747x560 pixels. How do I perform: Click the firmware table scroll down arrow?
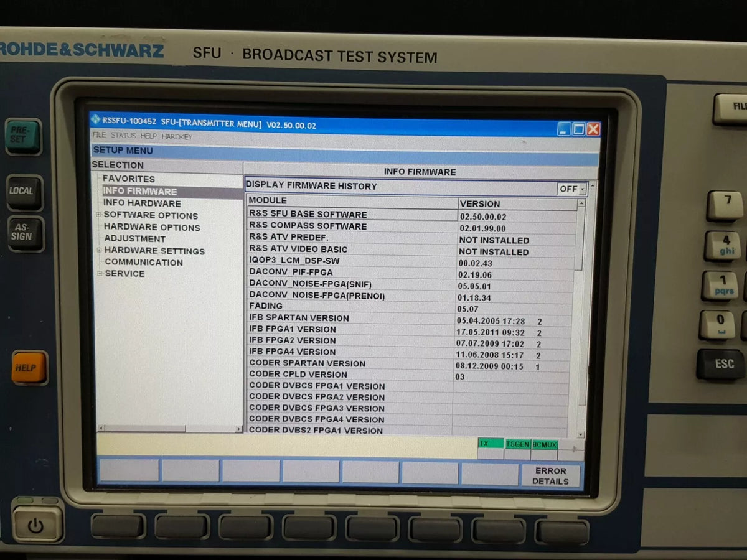[x=581, y=434]
